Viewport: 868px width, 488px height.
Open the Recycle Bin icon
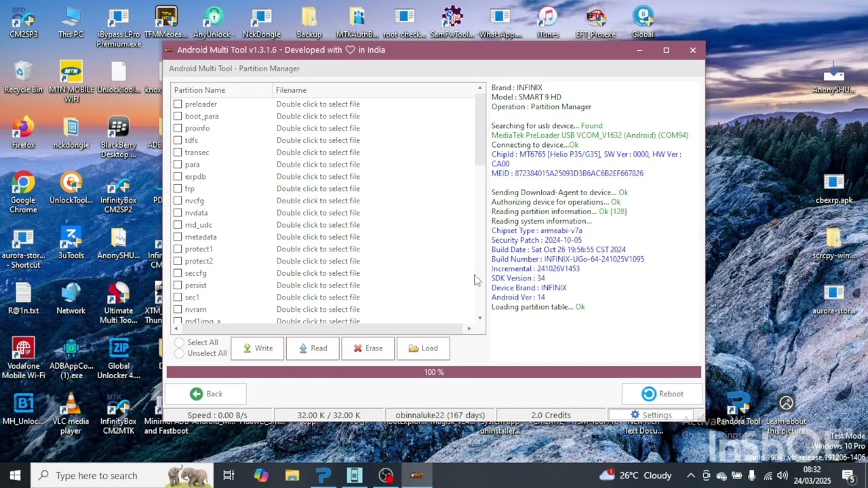click(x=23, y=78)
